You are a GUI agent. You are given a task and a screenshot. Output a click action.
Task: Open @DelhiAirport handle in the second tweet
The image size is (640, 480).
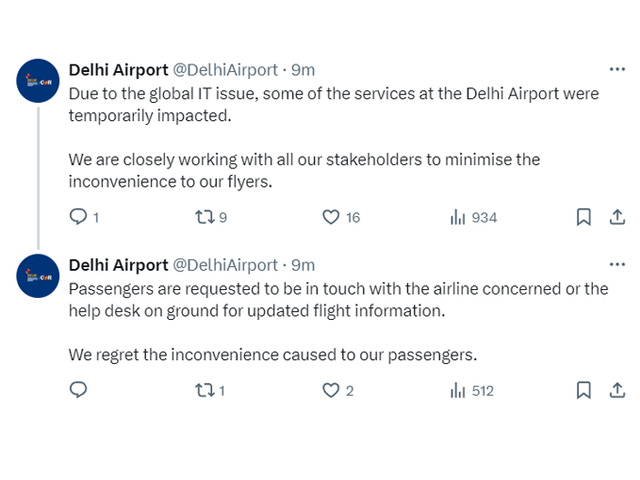click(x=225, y=265)
